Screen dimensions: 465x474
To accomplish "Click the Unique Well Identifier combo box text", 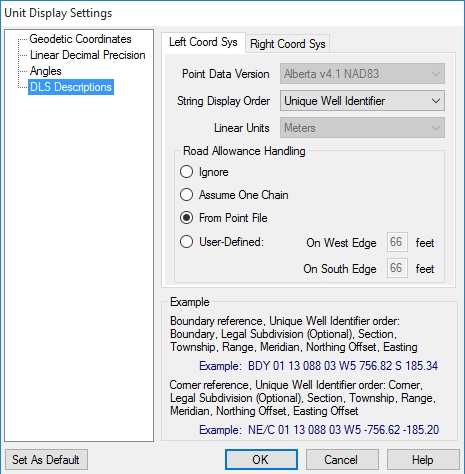I will coord(335,101).
